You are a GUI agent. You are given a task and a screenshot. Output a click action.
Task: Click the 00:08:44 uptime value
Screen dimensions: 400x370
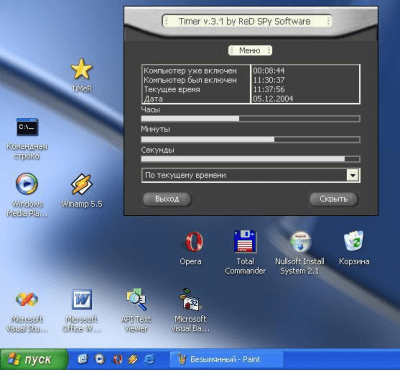(269, 71)
